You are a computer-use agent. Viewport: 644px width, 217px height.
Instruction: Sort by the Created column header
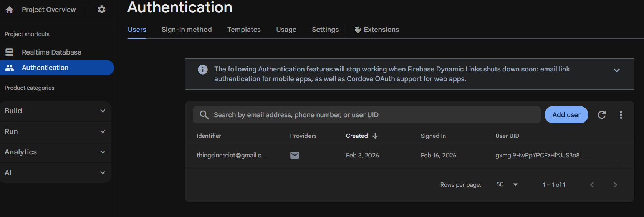[357, 136]
